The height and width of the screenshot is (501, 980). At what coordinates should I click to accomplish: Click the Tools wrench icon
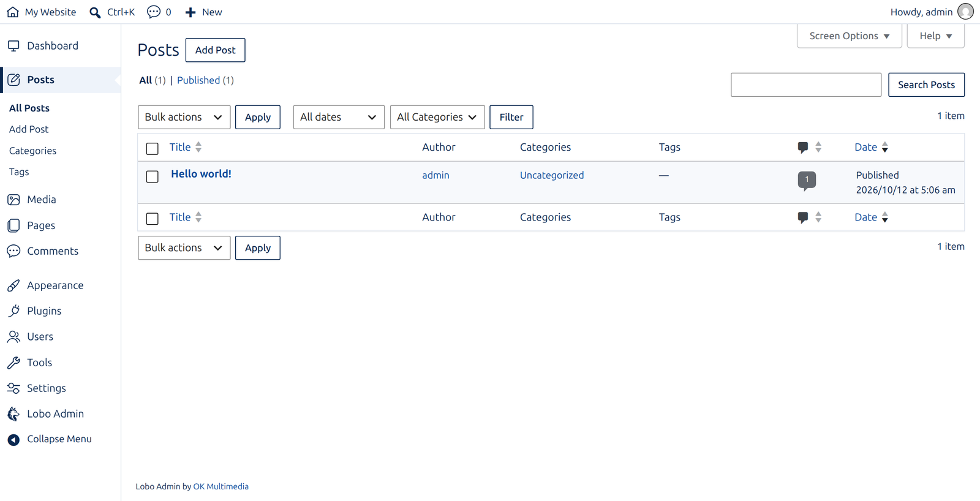tap(13, 363)
